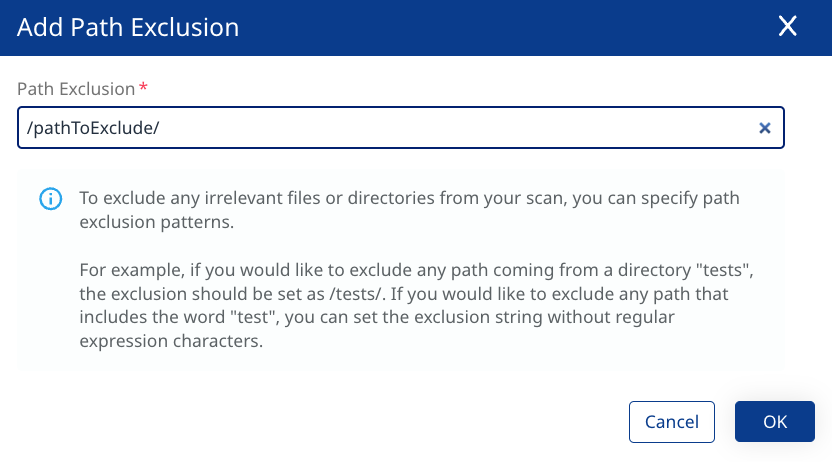Click the Add Path Exclusion title

pos(128,27)
